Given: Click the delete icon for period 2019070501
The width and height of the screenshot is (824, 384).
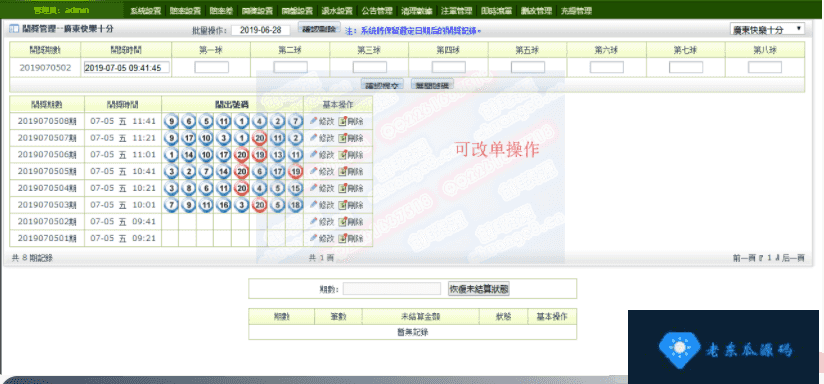Looking at the screenshot, I should click(x=342, y=238).
